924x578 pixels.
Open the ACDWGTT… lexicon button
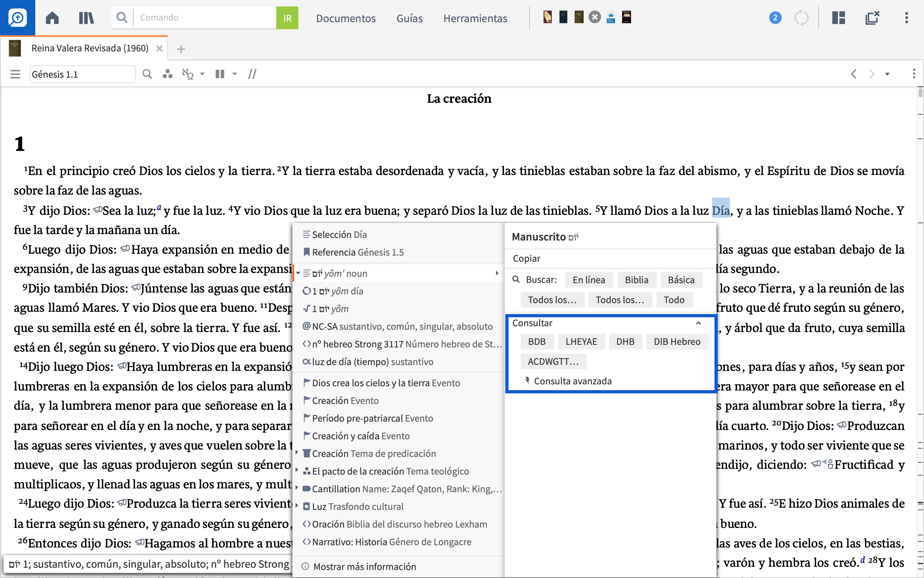(x=553, y=361)
